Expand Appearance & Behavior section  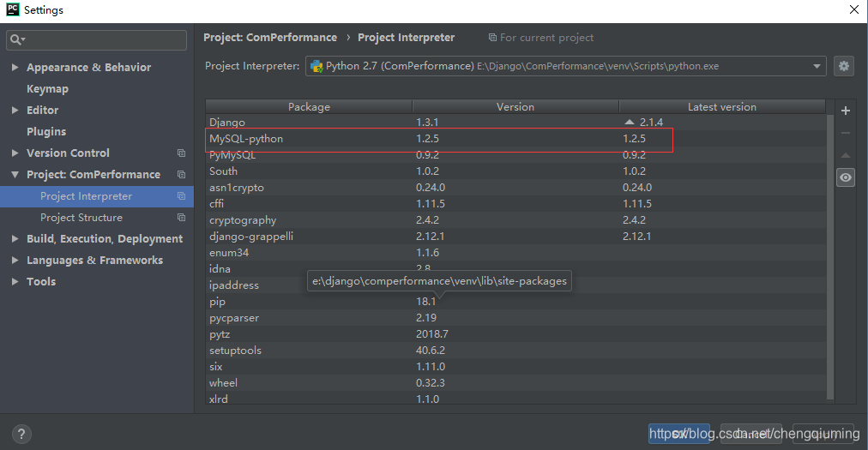tap(15, 67)
